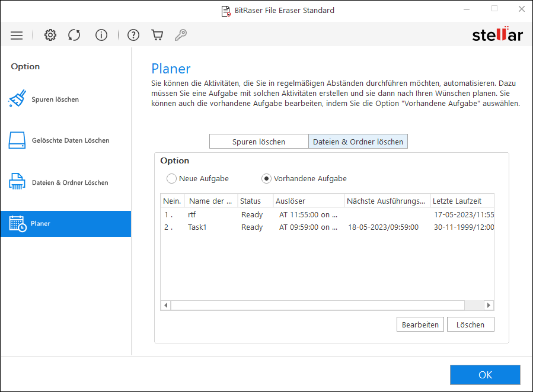Click the Planer calendar icon
The height and width of the screenshot is (392, 533).
18,224
